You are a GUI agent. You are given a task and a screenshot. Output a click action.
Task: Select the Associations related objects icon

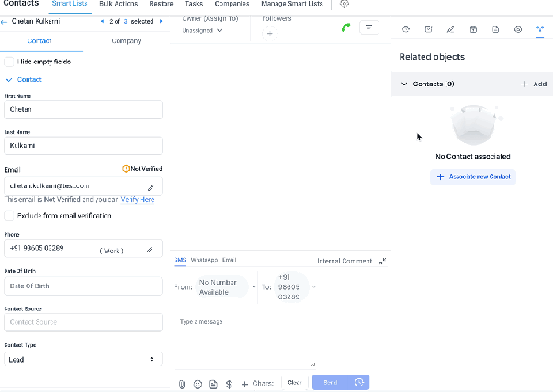tap(540, 29)
